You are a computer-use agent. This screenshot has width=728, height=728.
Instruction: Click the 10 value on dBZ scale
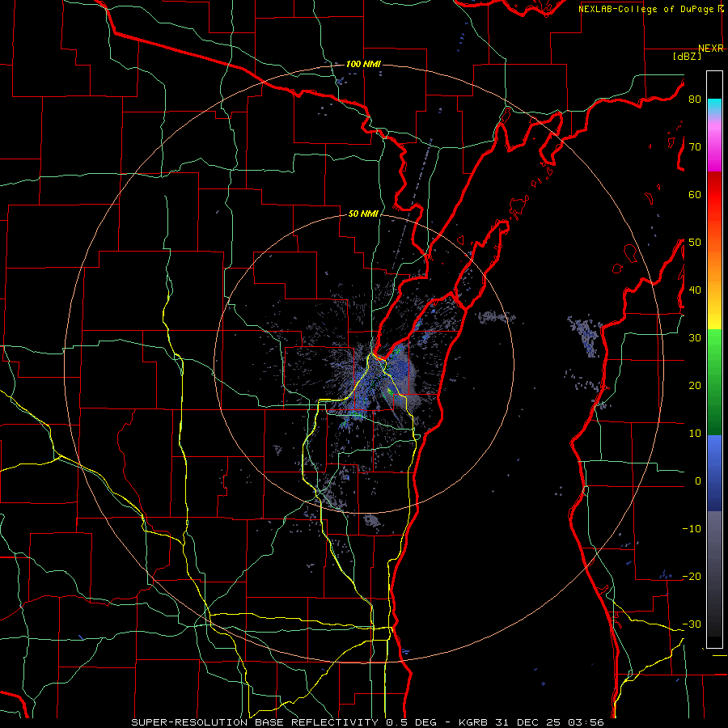pos(695,434)
